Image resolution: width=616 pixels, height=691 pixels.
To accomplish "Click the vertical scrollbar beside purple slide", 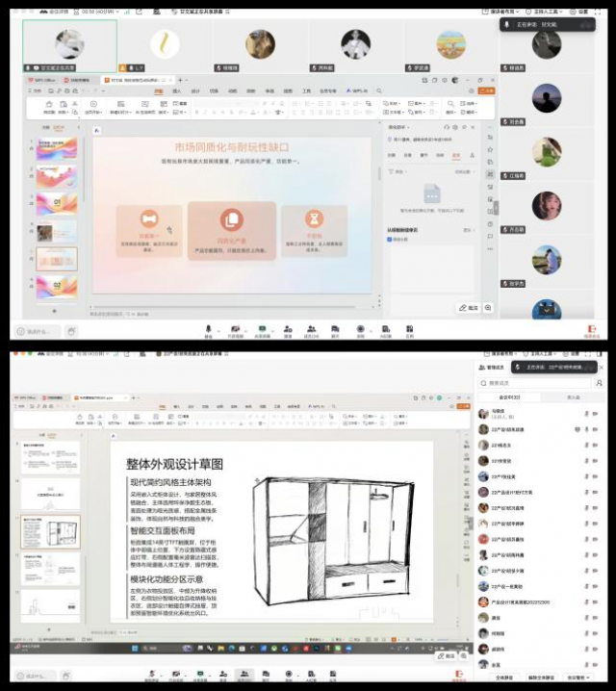I will click(x=378, y=173).
